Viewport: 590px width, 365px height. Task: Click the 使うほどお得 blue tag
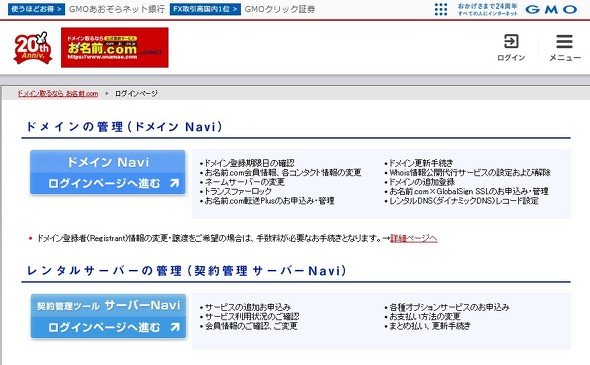(36, 9)
